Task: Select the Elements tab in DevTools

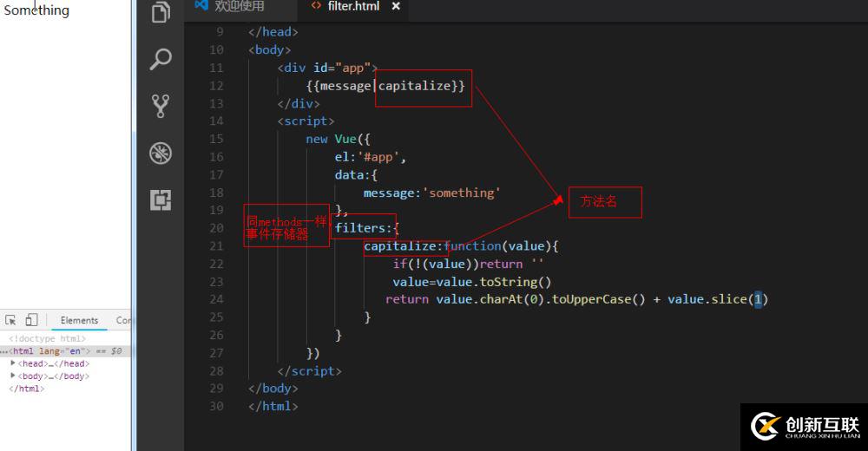Action: click(x=79, y=320)
